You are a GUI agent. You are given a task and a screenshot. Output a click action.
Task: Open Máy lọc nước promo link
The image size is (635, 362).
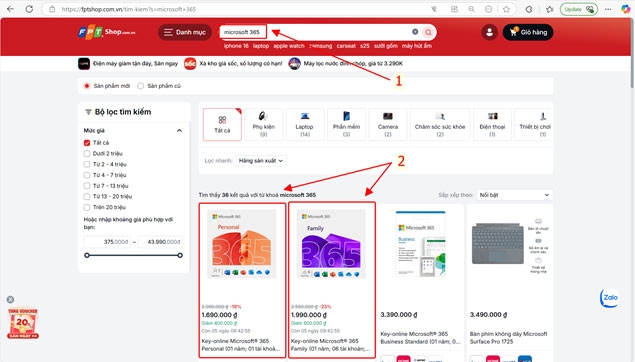(345, 64)
